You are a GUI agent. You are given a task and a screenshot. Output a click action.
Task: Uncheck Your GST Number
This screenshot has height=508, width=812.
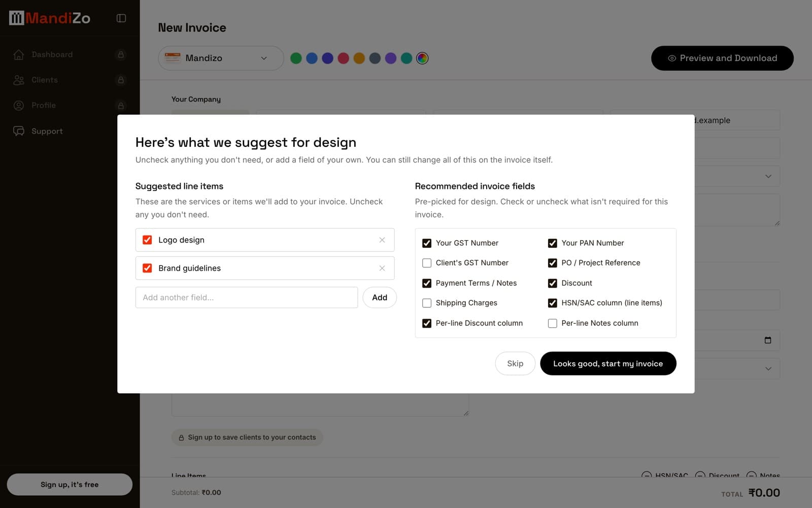tap(427, 243)
